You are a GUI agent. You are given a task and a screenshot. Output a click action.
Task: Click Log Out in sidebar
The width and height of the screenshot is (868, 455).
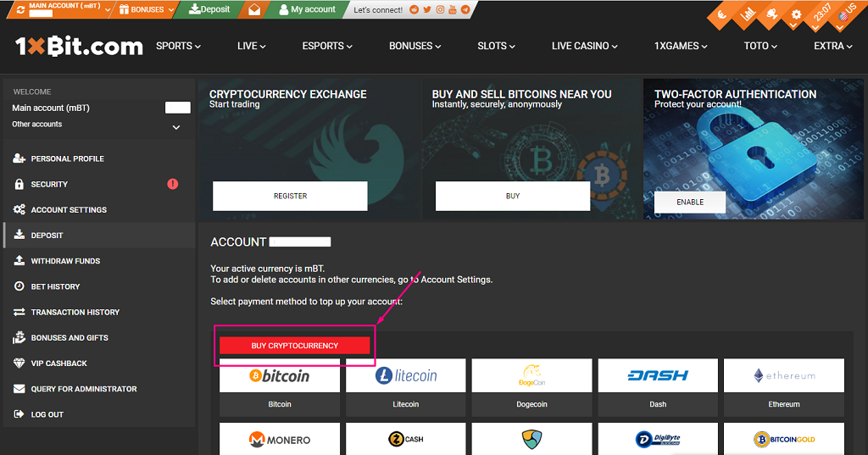point(47,414)
